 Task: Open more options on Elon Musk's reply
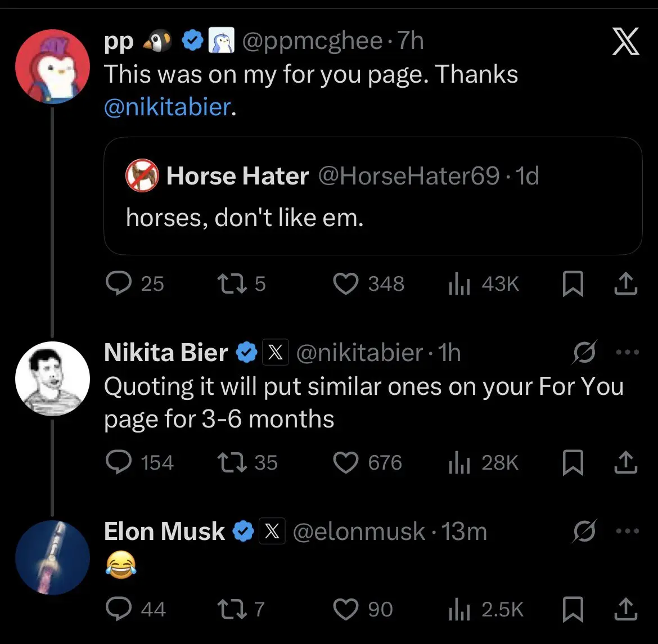click(628, 531)
